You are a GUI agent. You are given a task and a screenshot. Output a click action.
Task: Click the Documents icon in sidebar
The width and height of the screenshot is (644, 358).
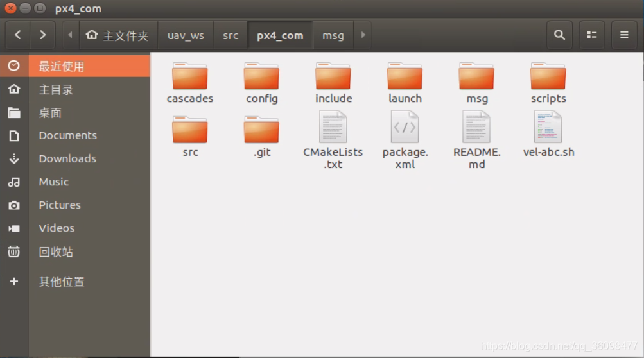(x=14, y=135)
